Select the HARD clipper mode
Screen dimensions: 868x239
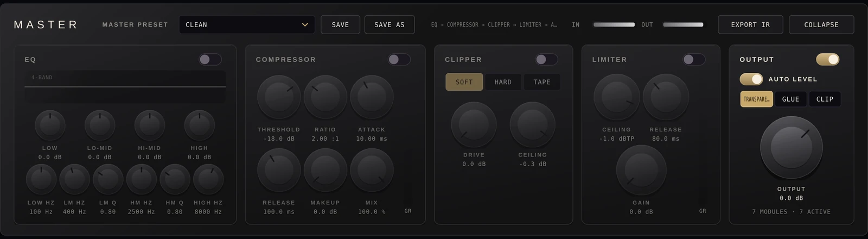click(503, 82)
